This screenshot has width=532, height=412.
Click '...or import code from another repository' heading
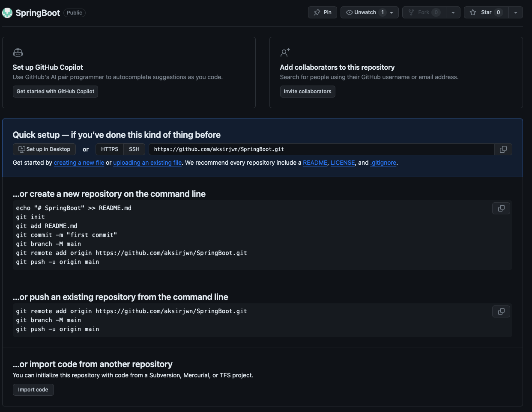pos(93,364)
